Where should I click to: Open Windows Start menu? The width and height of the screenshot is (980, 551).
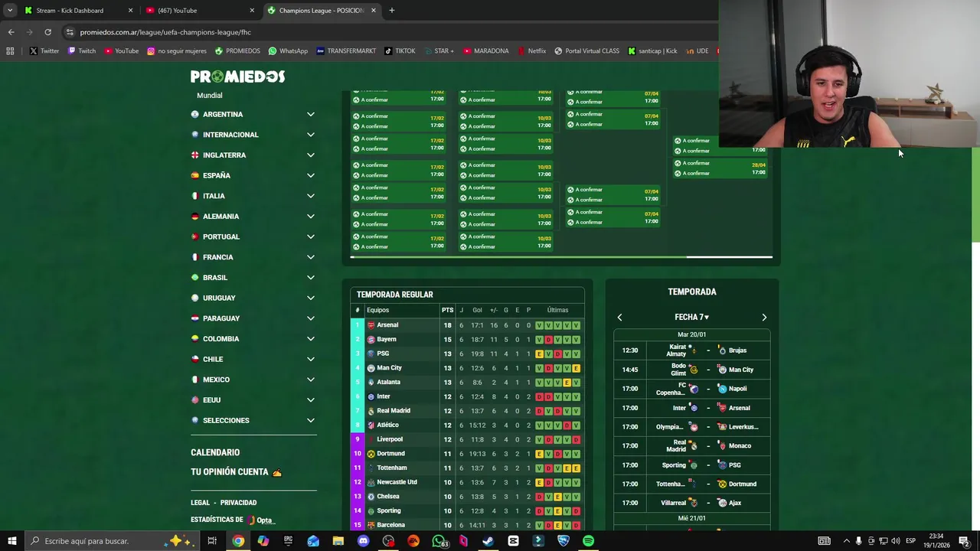12,541
